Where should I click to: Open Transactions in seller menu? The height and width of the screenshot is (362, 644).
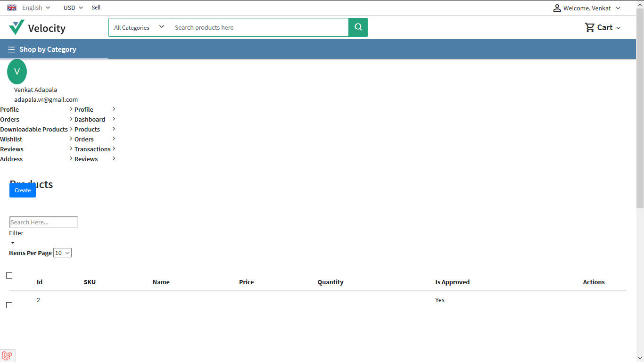pos(92,149)
